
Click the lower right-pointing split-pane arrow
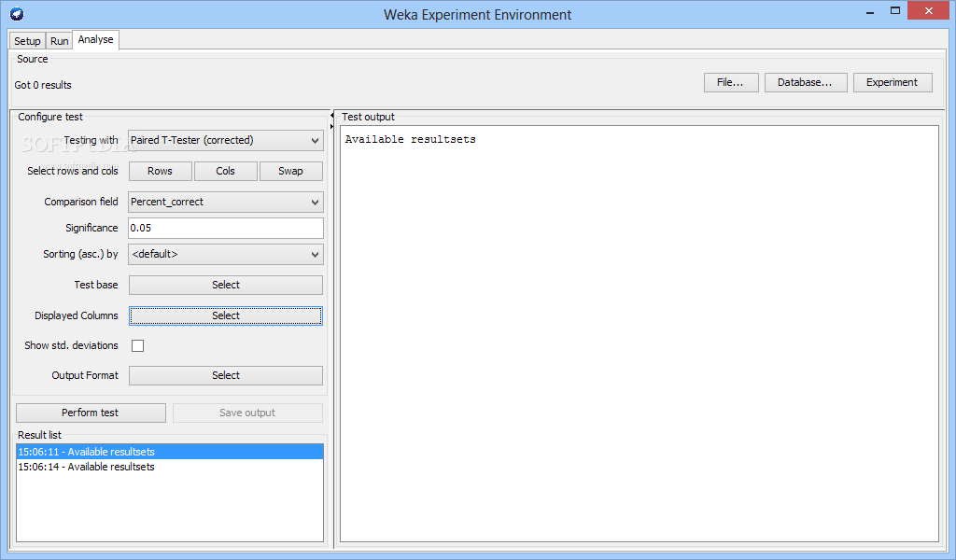pos(332,126)
